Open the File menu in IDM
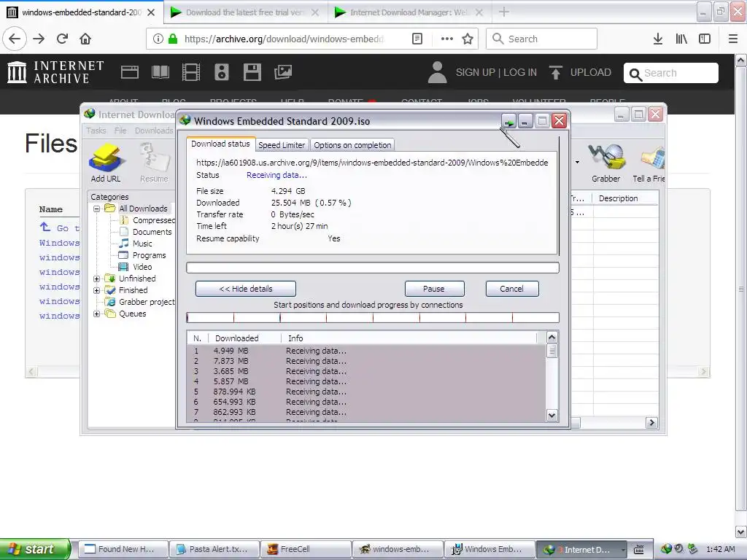This screenshot has width=747, height=560. pos(120,131)
